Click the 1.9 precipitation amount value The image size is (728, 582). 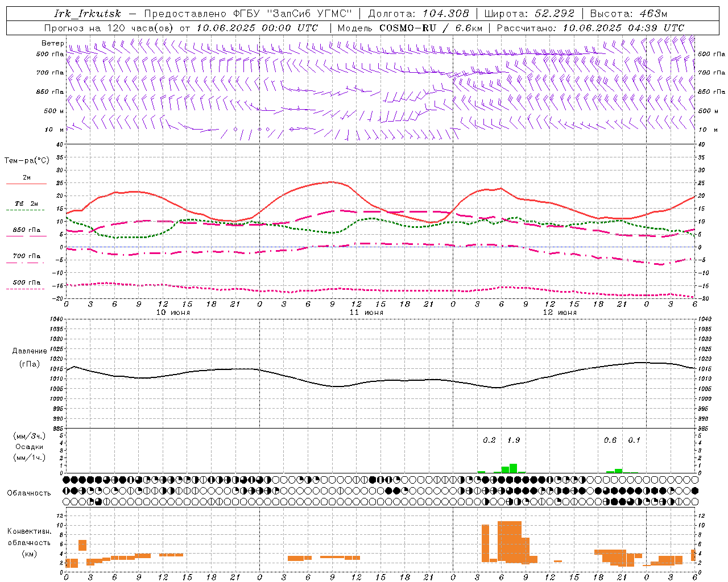[514, 440]
